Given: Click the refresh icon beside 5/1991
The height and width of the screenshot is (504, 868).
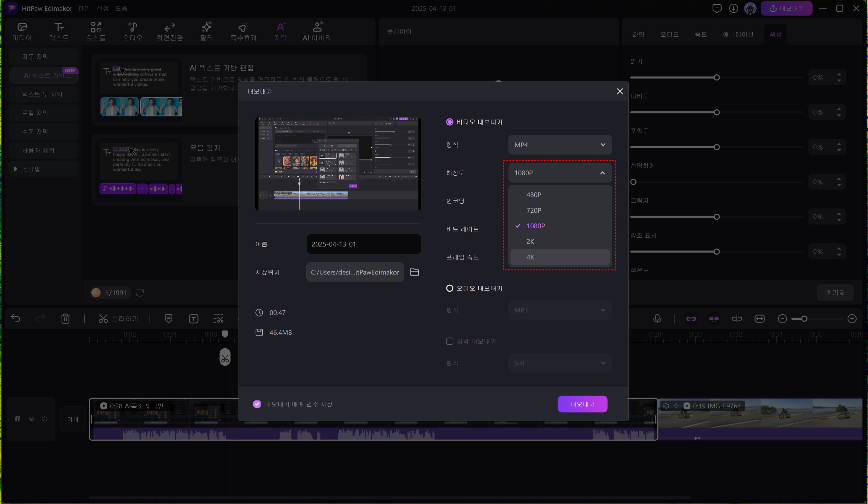Looking at the screenshot, I should (x=139, y=293).
